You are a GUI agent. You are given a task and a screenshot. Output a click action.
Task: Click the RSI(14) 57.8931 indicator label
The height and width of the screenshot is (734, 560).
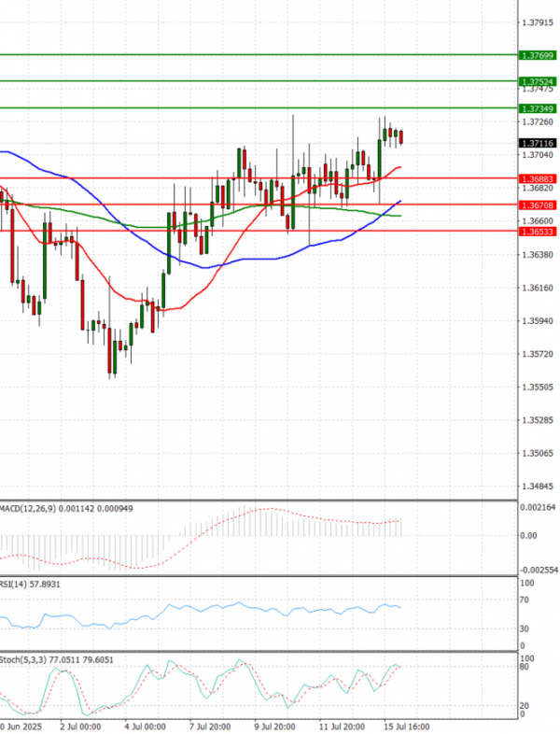coord(30,585)
